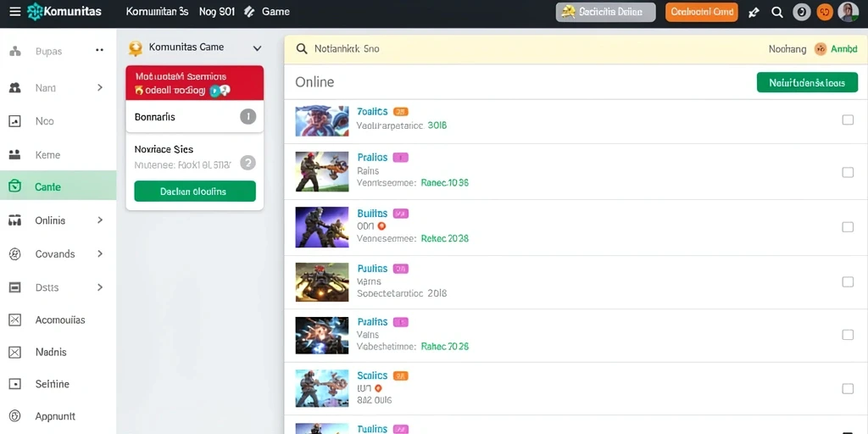Tick checkbox for Pvalics Rahec 2028 row

pyautogui.click(x=848, y=334)
